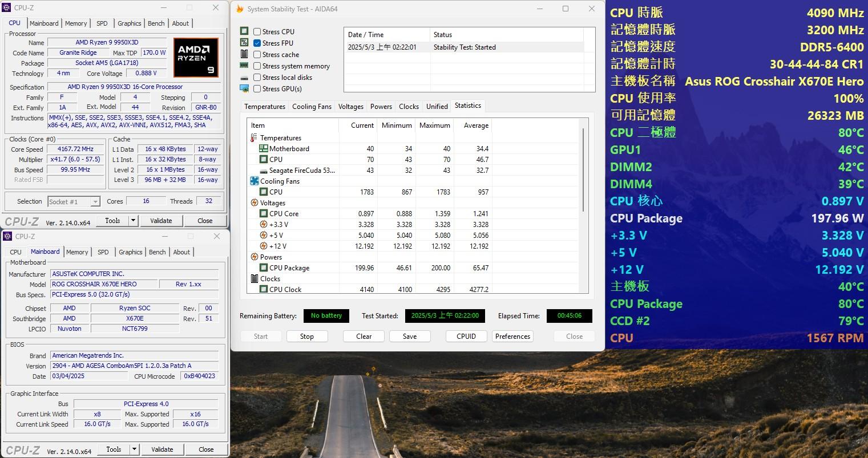The image size is (868, 458).
Task: Click the fan icon of Cooling Fans group
Action: coord(254,181)
